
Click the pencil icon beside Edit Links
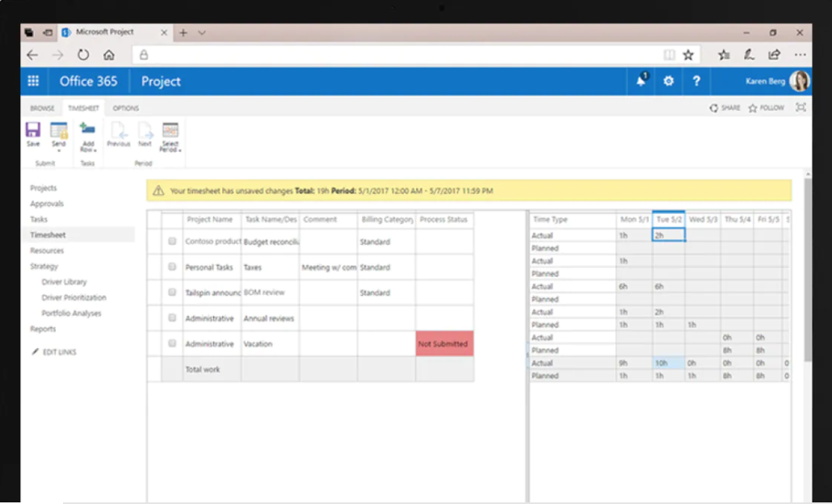(x=35, y=351)
